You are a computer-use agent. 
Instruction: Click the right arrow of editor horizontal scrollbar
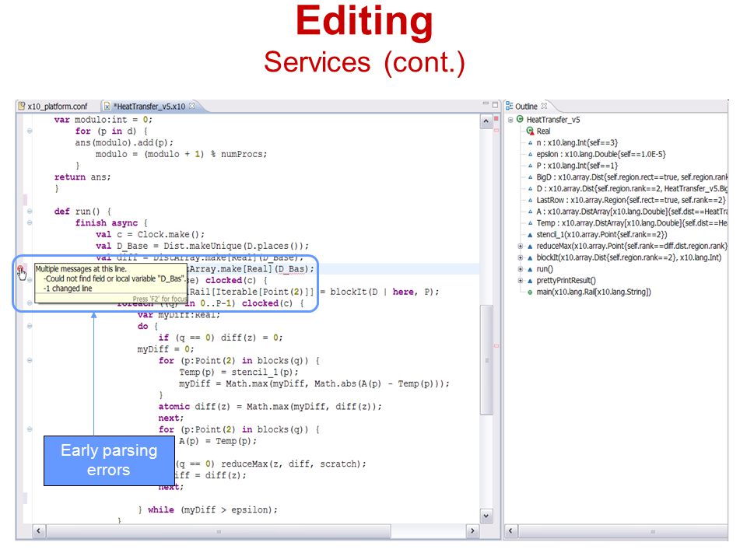[x=472, y=530]
